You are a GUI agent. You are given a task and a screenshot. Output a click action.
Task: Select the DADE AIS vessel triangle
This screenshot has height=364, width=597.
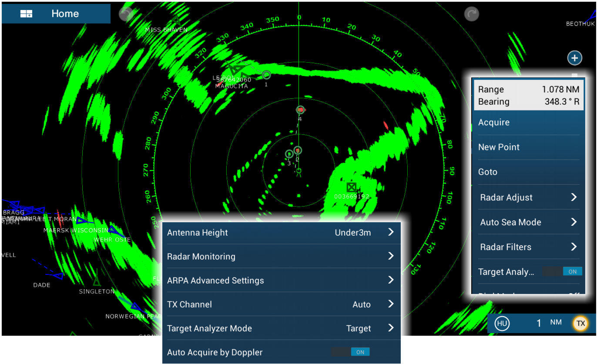(58, 275)
